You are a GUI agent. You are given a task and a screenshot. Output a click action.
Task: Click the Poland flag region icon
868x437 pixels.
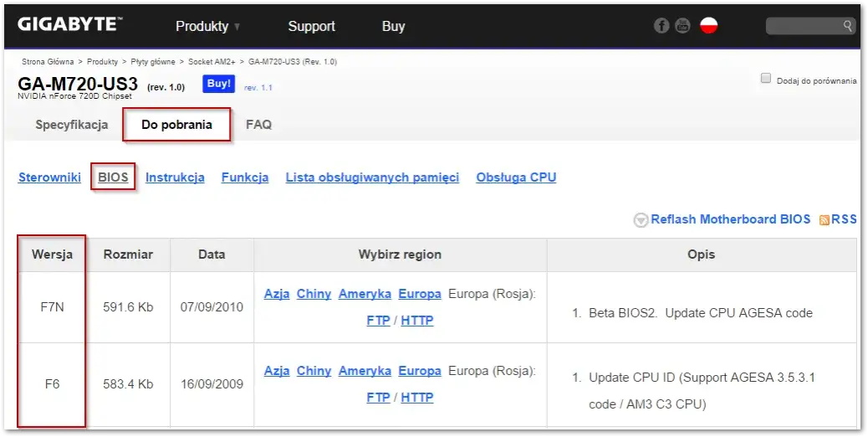click(708, 25)
